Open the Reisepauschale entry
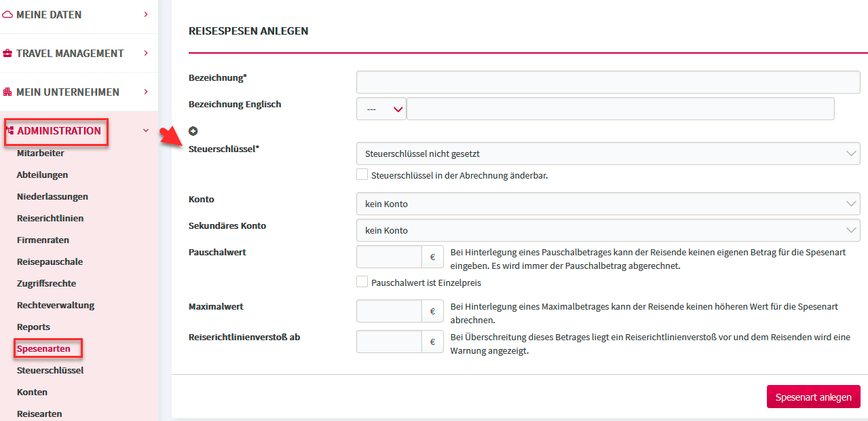 click(50, 261)
